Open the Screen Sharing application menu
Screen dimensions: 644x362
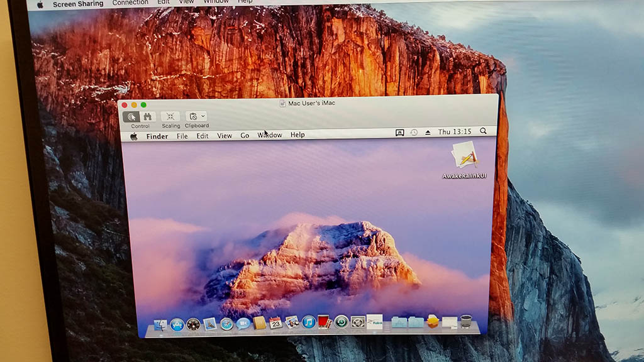pos(78,4)
